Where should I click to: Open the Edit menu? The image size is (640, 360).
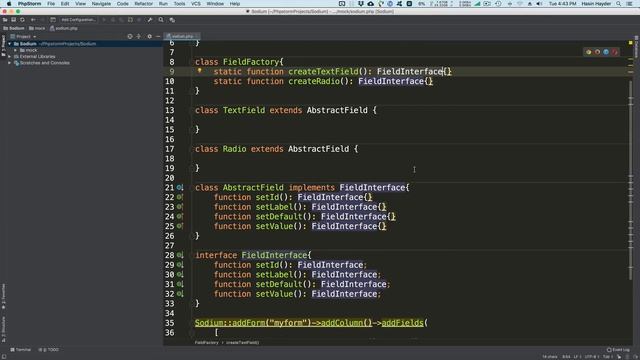coord(65,4)
